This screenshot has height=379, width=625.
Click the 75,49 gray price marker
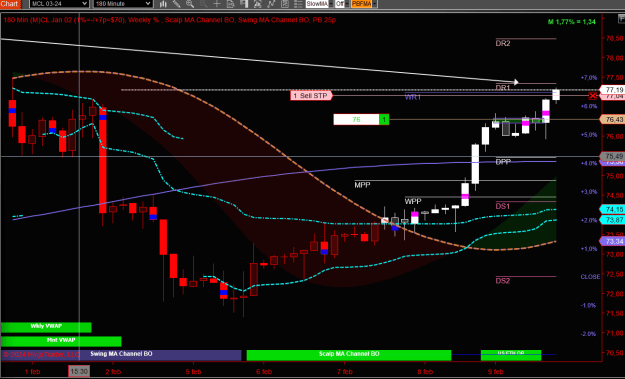[613, 156]
